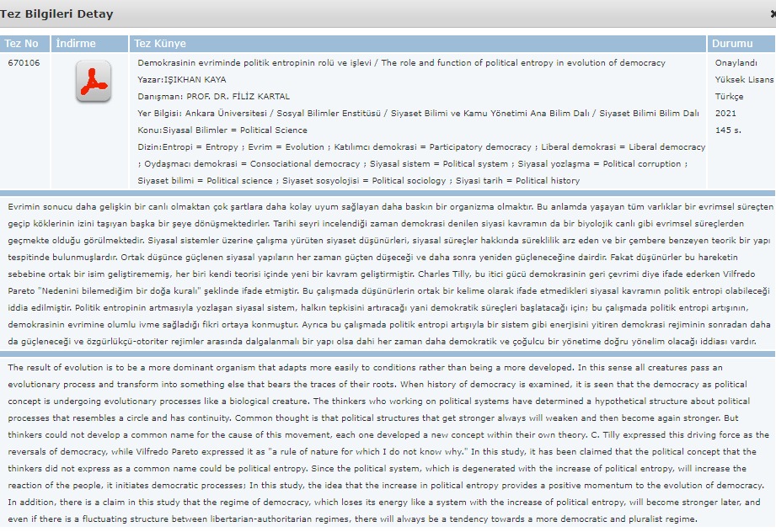Click the Onaylandı status text
The width and height of the screenshot is (776, 532).
(736, 63)
